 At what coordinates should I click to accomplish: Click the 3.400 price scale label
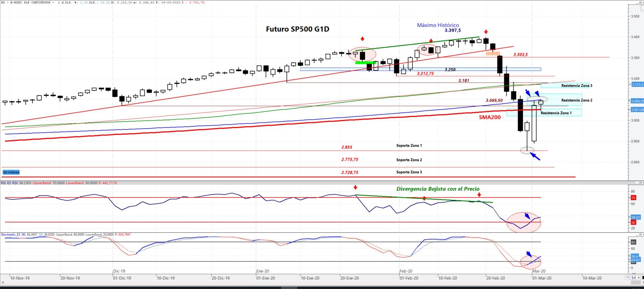[635, 37]
